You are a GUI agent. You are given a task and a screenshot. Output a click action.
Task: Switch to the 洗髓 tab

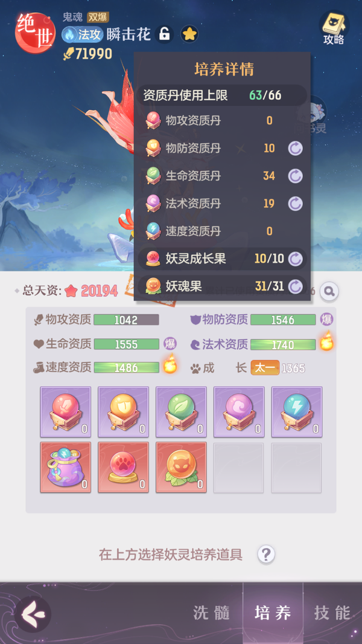[211, 613]
